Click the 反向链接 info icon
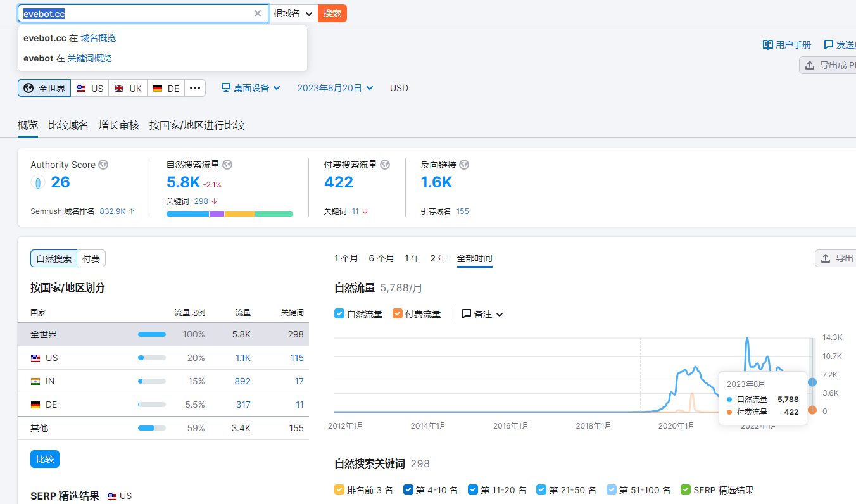Viewport: 856px width, 504px height. pos(464,165)
